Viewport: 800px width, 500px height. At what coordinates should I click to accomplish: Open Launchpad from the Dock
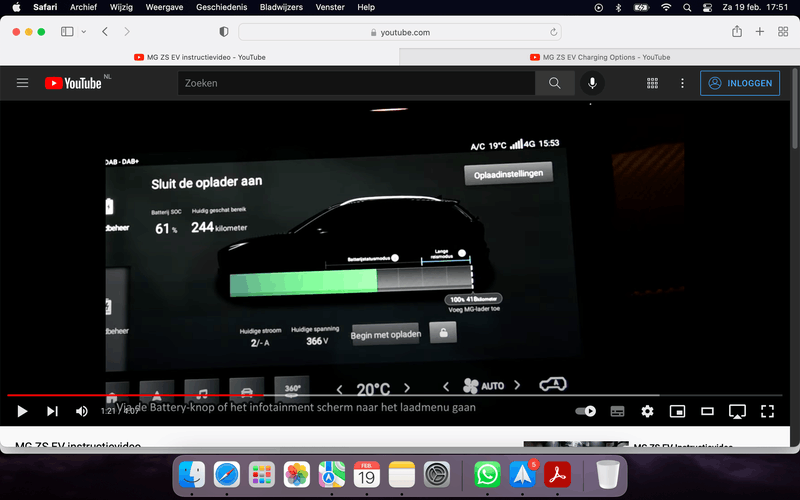point(262,475)
